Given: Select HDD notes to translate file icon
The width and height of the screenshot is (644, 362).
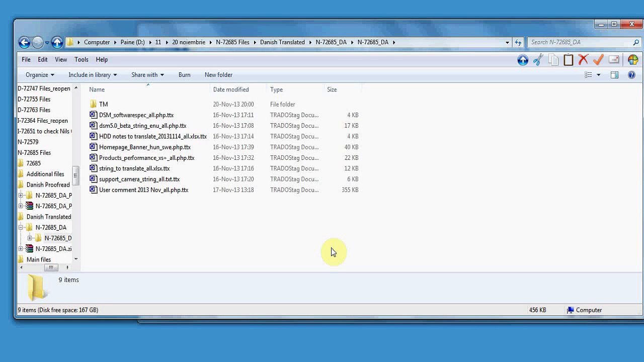Looking at the screenshot, I should [93, 136].
